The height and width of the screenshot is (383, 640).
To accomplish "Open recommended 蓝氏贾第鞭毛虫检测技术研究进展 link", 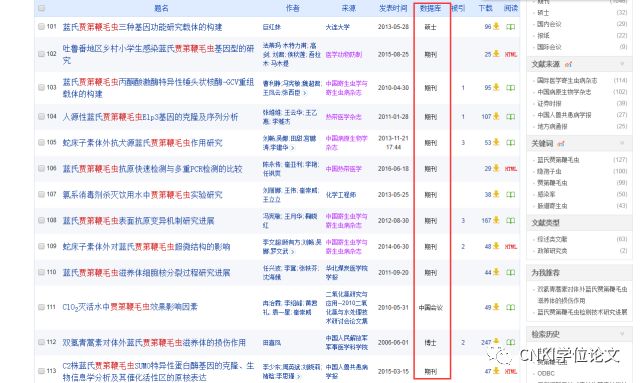I will click(582, 312).
